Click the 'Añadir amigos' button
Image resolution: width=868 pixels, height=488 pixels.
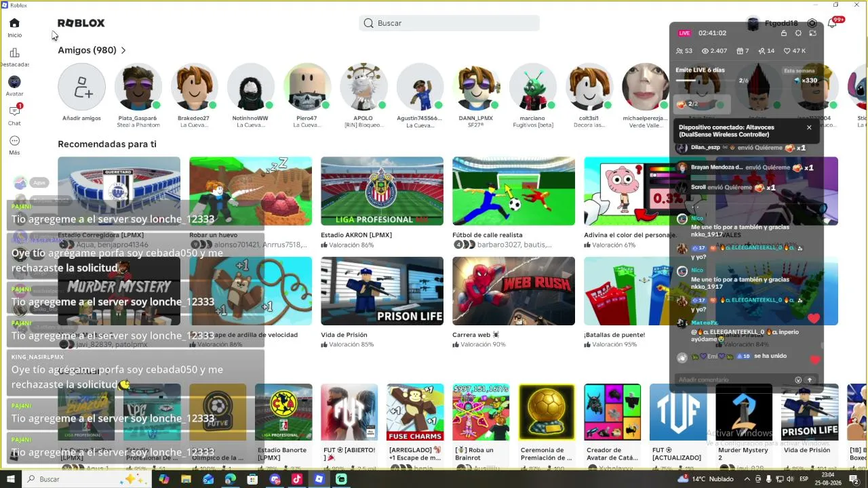click(81, 87)
